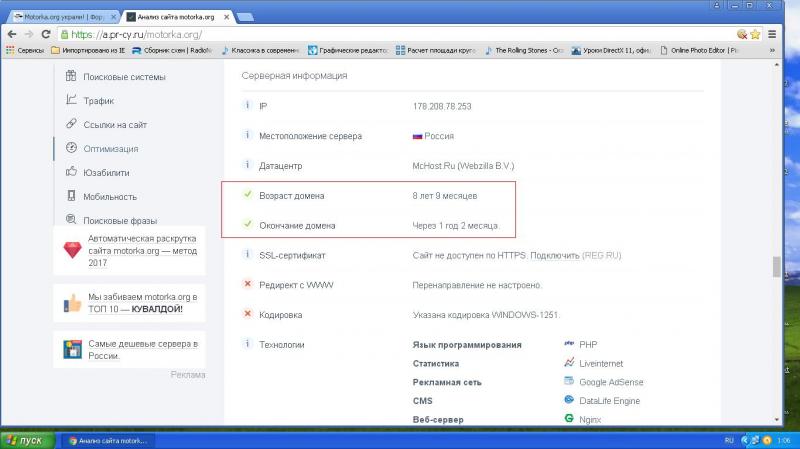Viewport: 800px width, 449px height.
Task: Select Трафик in the left sidebar
Action: [x=98, y=100]
